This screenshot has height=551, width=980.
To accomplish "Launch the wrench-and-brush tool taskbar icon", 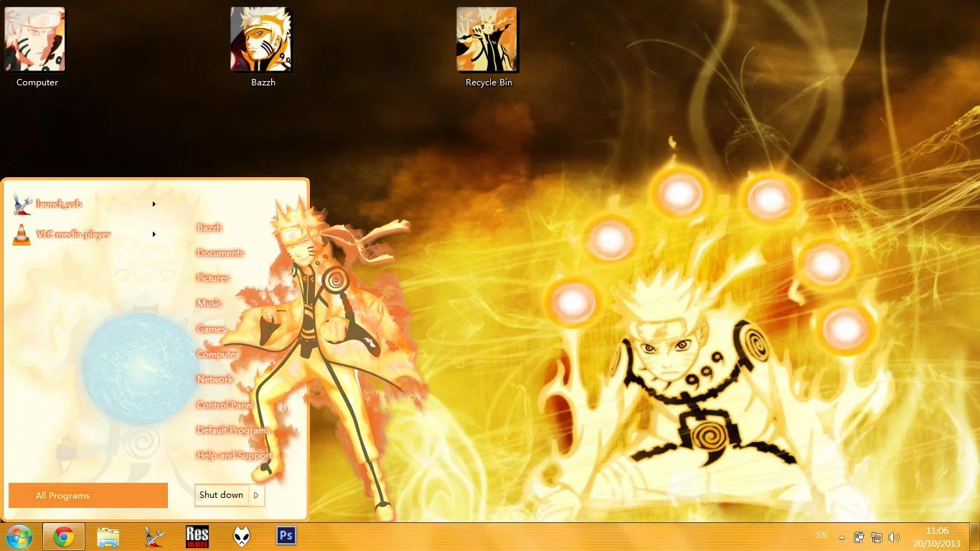I will 154,537.
